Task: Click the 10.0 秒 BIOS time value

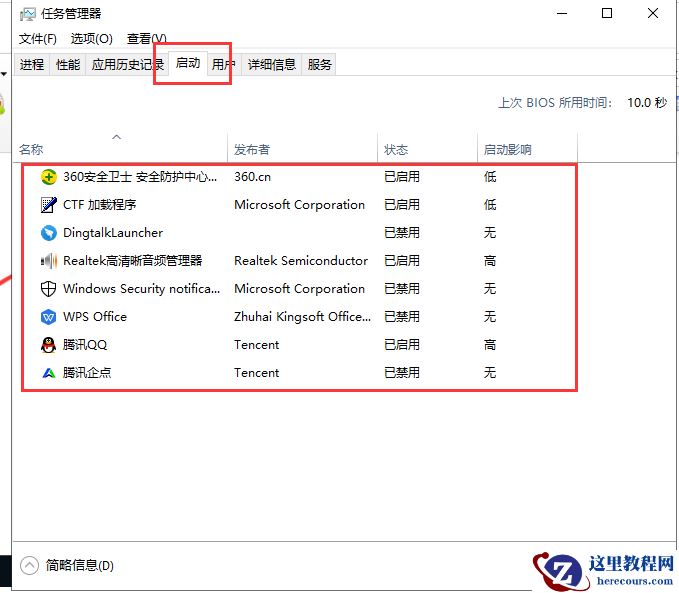Action: pyautogui.click(x=647, y=103)
